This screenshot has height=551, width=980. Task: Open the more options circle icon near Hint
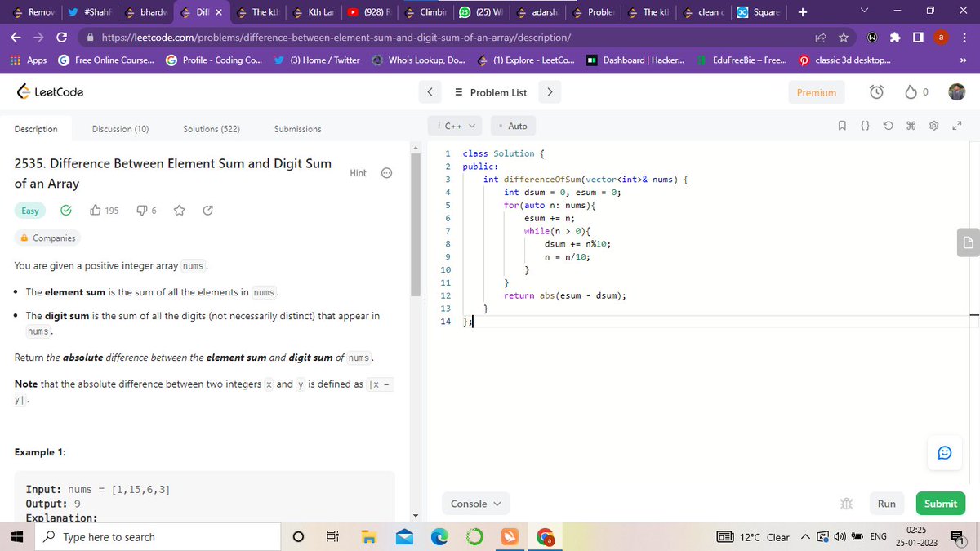[387, 173]
